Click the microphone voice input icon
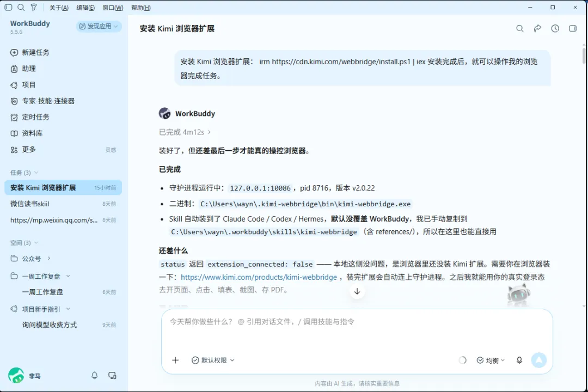588x392 pixels. [x=519, y=360]
